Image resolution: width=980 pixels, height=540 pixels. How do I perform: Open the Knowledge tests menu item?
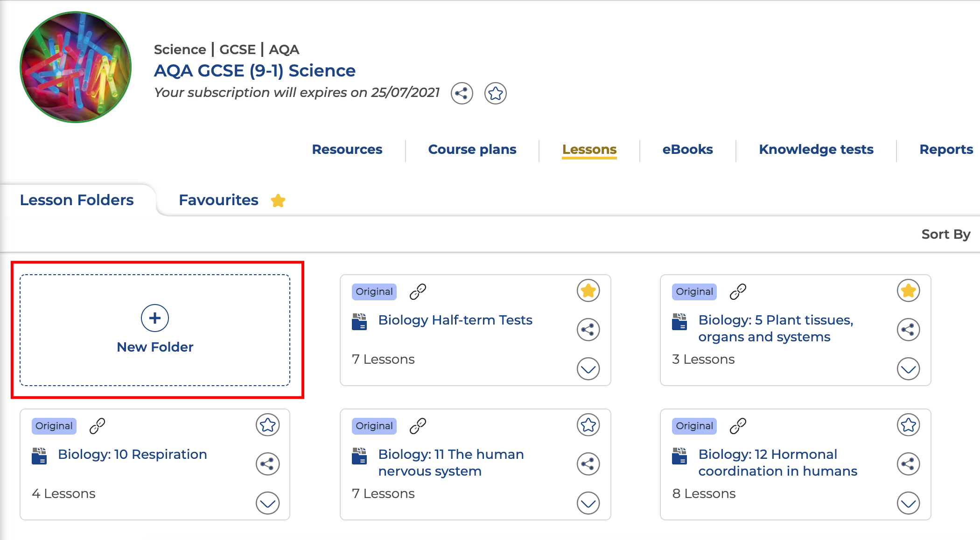click(816, 149)
